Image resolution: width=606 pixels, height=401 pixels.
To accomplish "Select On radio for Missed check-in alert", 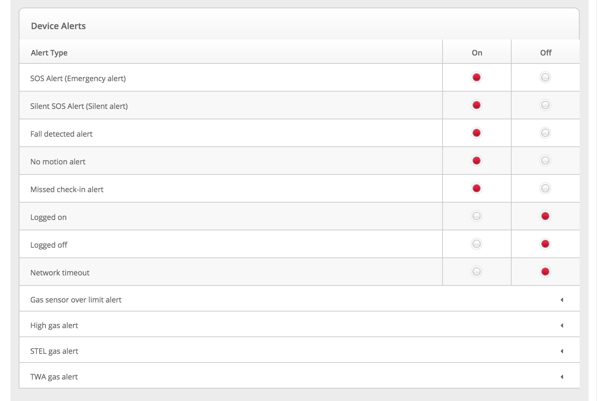I will [477, 189].
